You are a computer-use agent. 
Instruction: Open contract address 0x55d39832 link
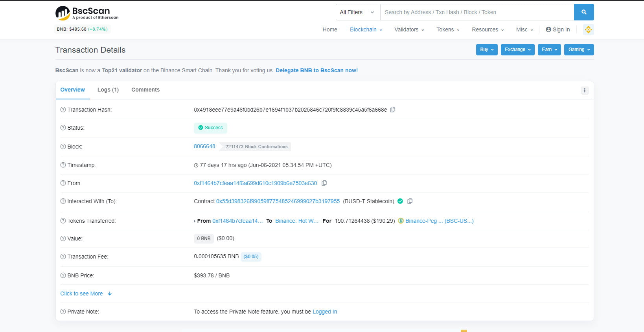point(278,201)
